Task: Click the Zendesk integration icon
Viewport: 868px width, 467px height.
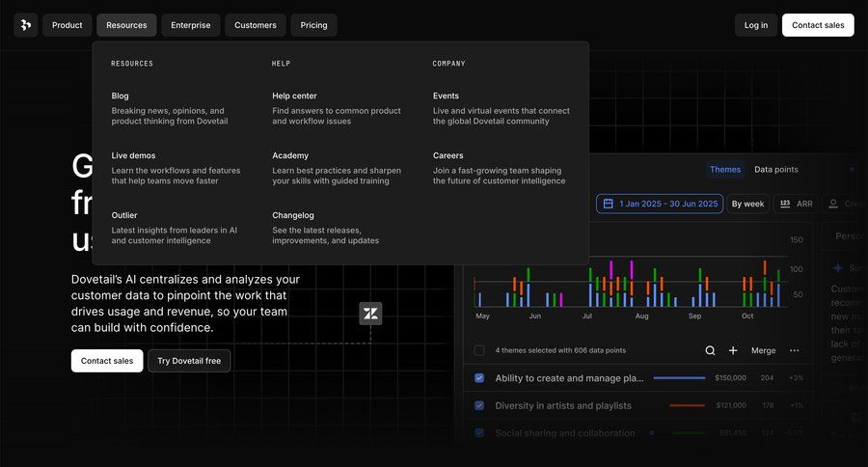Action: (370, 313)
